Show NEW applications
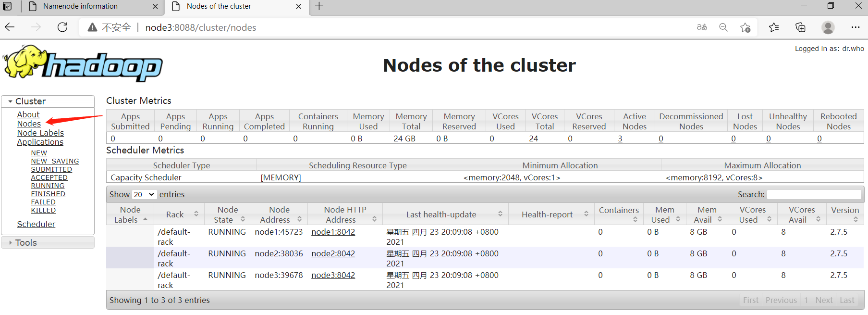The height and width of the screenshot is (315, 868). pos(39,153)
